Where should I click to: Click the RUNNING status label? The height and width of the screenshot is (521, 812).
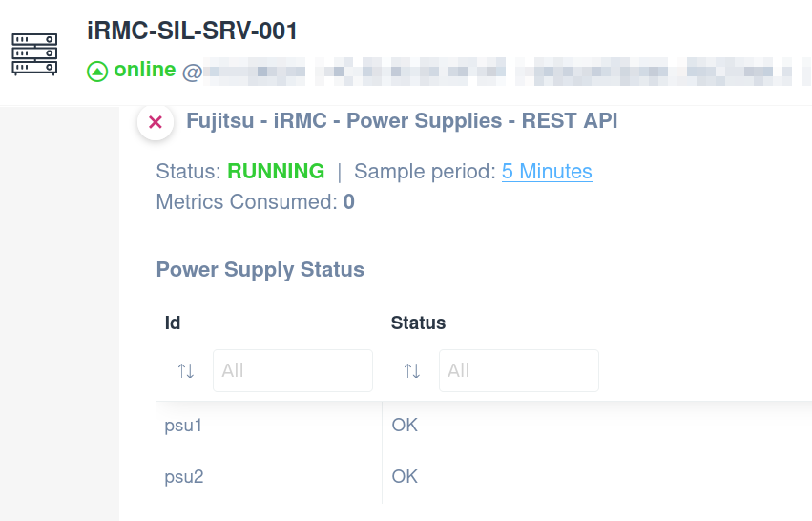point(276,172)
